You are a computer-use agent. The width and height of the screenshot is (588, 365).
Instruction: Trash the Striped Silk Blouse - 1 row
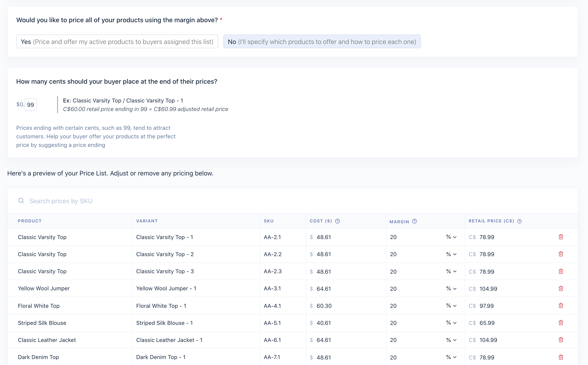click(561, 323)
